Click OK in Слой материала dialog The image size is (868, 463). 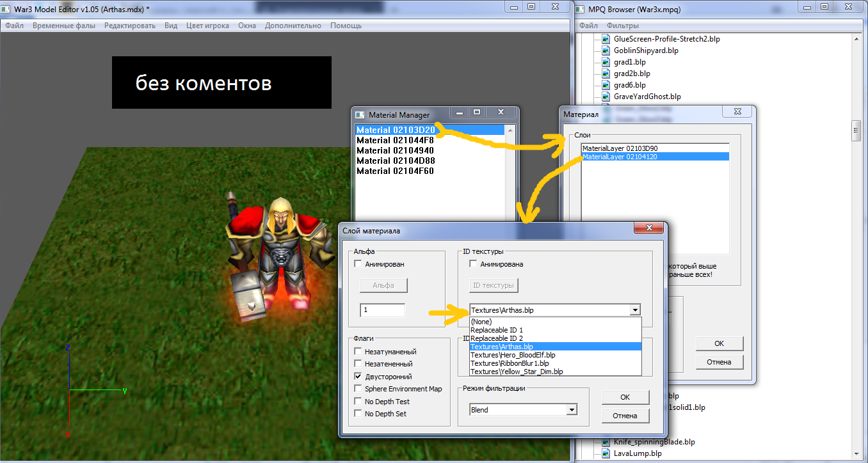tap(625, 397)
